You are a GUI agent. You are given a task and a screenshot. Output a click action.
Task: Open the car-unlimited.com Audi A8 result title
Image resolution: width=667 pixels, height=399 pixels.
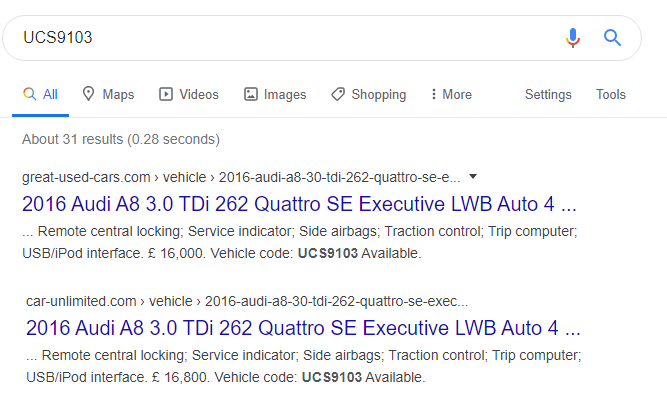point(303,328)
